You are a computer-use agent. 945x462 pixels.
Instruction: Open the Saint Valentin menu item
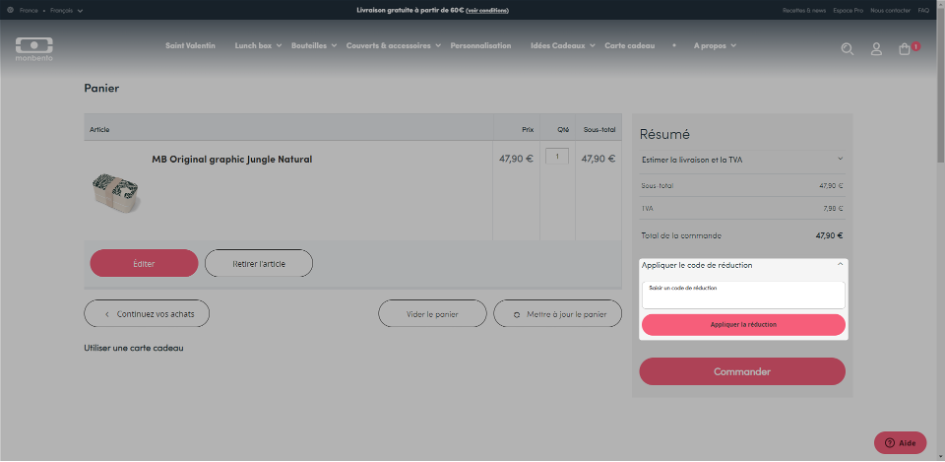coord(190,46)
